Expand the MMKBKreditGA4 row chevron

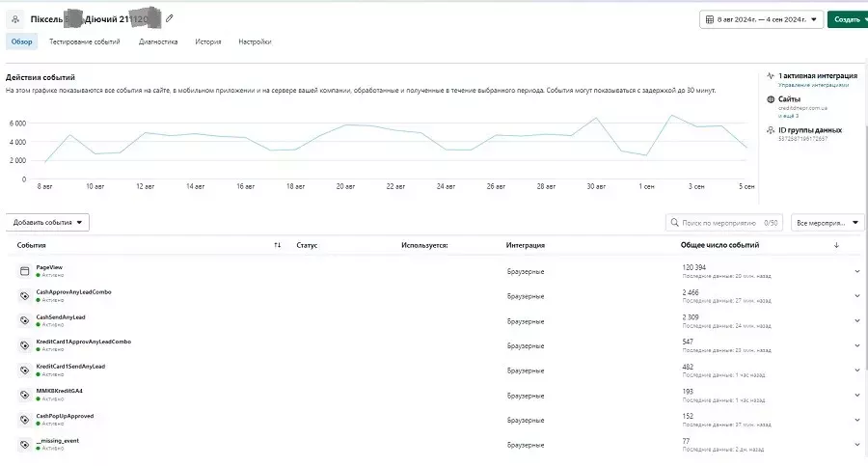(857, 395)
